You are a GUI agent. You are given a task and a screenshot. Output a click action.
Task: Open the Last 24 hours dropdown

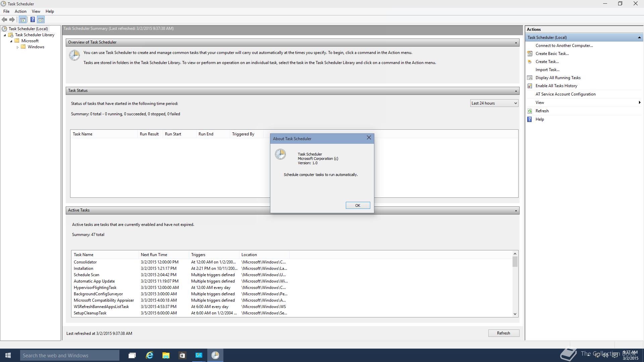point(494,103)
